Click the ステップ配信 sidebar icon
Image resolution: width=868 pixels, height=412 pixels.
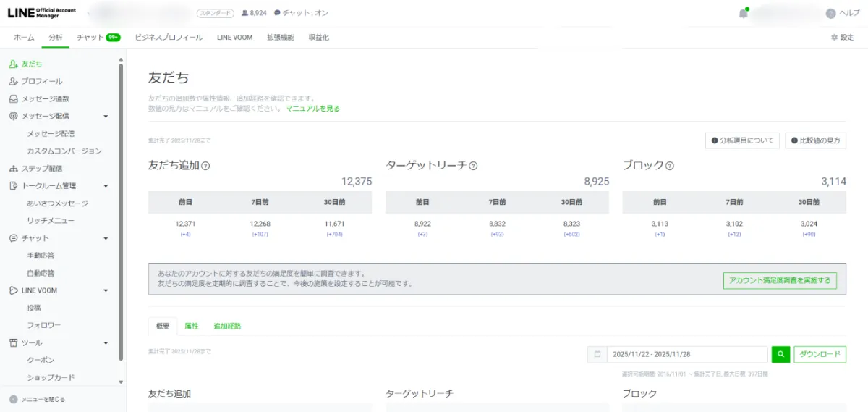13,169
